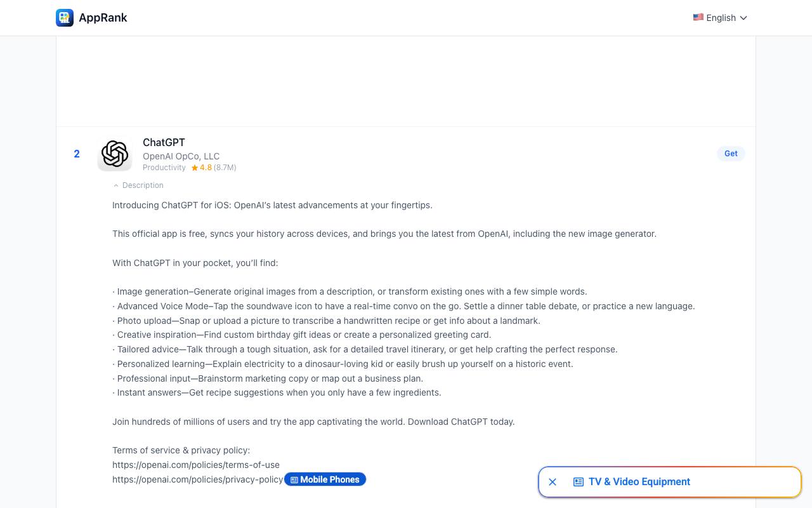Open the English language dropdown
Screen dimensions: 812x508
(x=720, y=18)
